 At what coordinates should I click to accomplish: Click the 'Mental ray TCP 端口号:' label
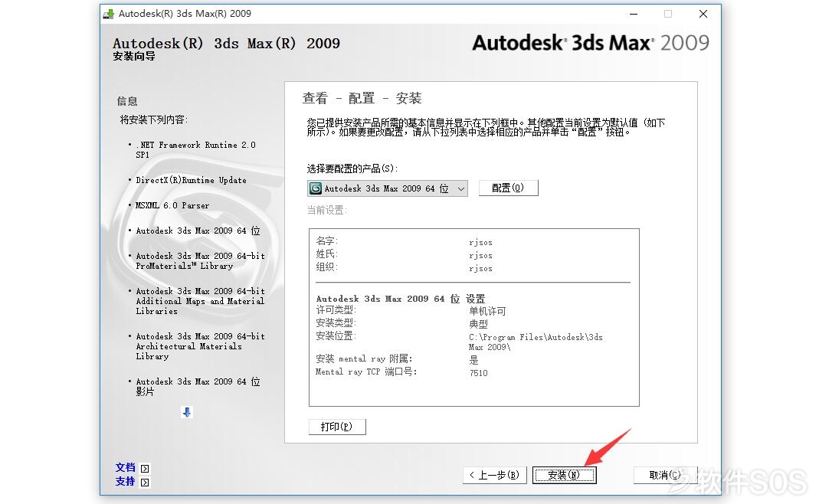(366, 371)
